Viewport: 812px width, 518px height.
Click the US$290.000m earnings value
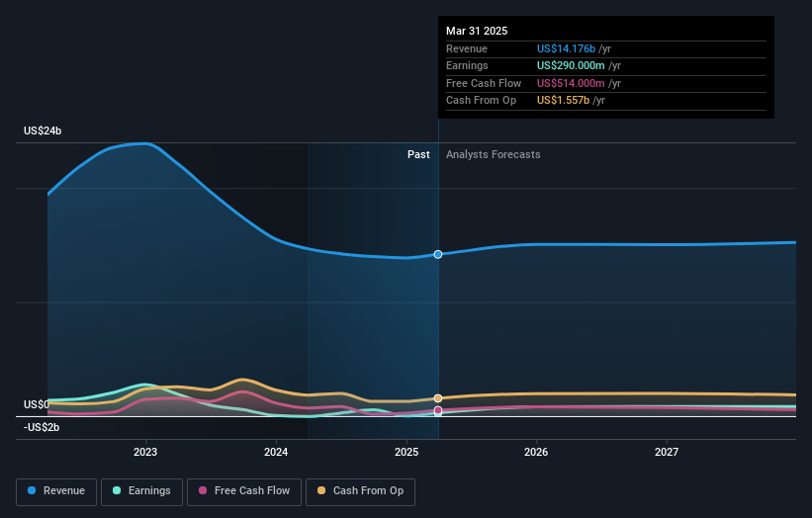click(x=571, y=65)
